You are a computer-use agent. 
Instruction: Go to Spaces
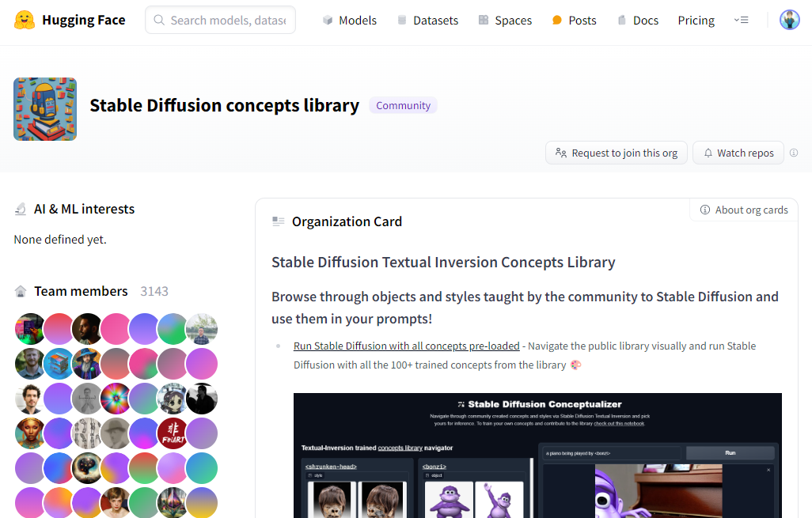tap(506, 21)
